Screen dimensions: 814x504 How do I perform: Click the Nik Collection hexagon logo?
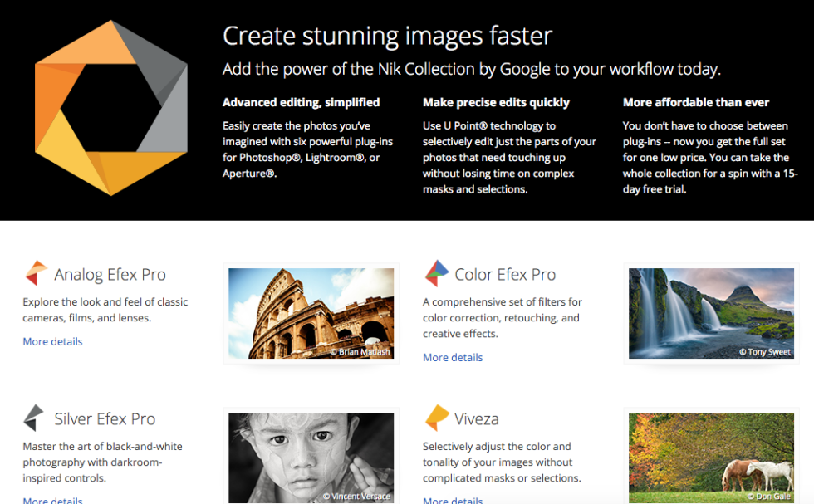111,108
